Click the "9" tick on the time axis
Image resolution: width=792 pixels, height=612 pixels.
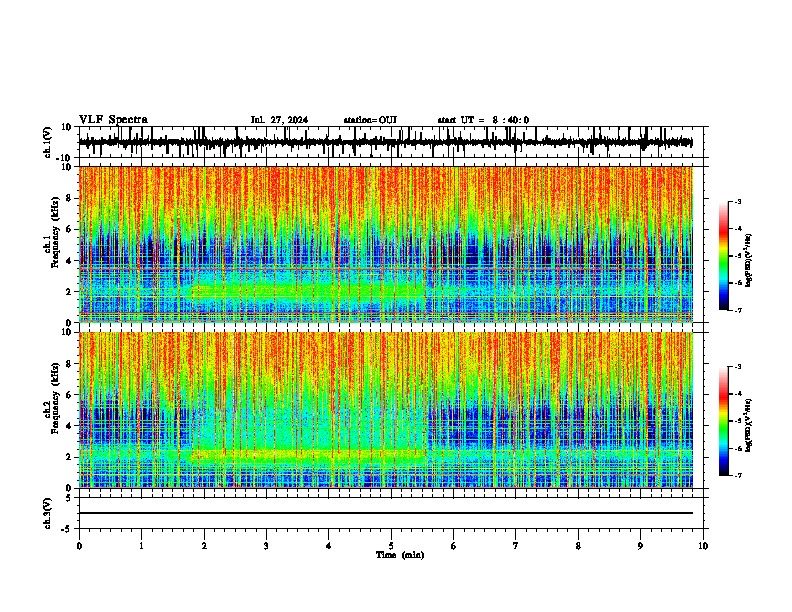coord(640,546)
